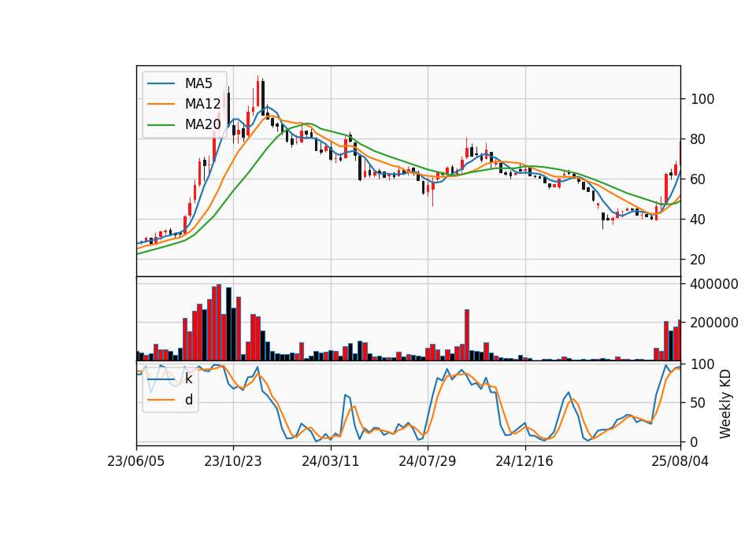Screen dimensions: 756x543
Task: Click the price axis value 20
Action: coord(699,260)
